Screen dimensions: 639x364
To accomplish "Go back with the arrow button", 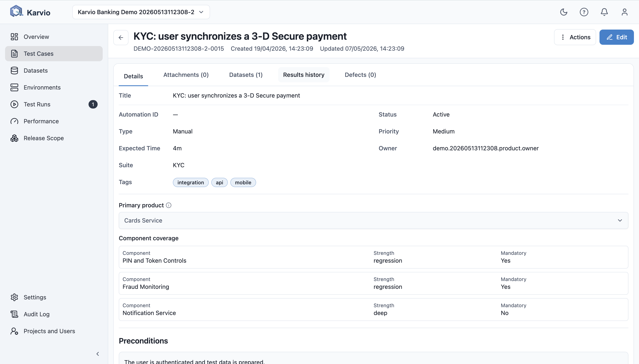I will [x=121, y=38].
